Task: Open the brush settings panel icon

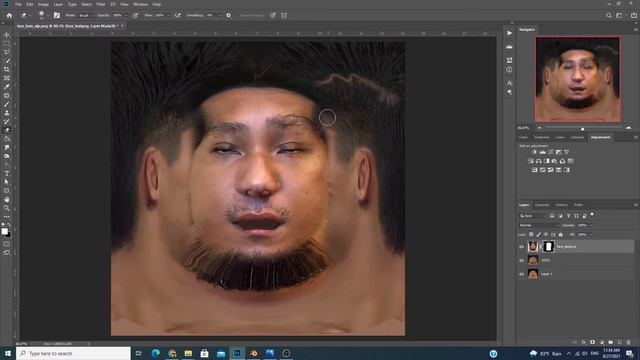Action: coord(57,15)
